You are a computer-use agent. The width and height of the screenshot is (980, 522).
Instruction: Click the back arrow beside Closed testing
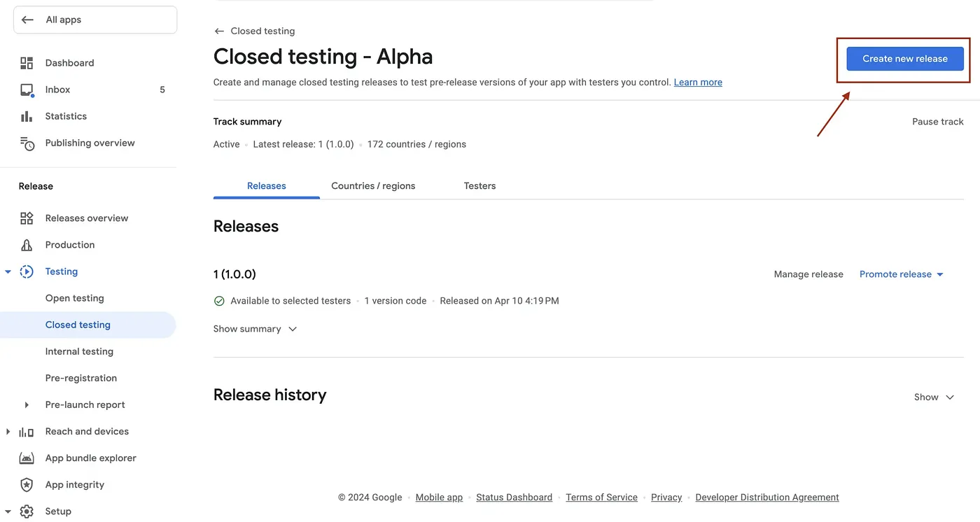pyautogui.click(x=219, y=31)
